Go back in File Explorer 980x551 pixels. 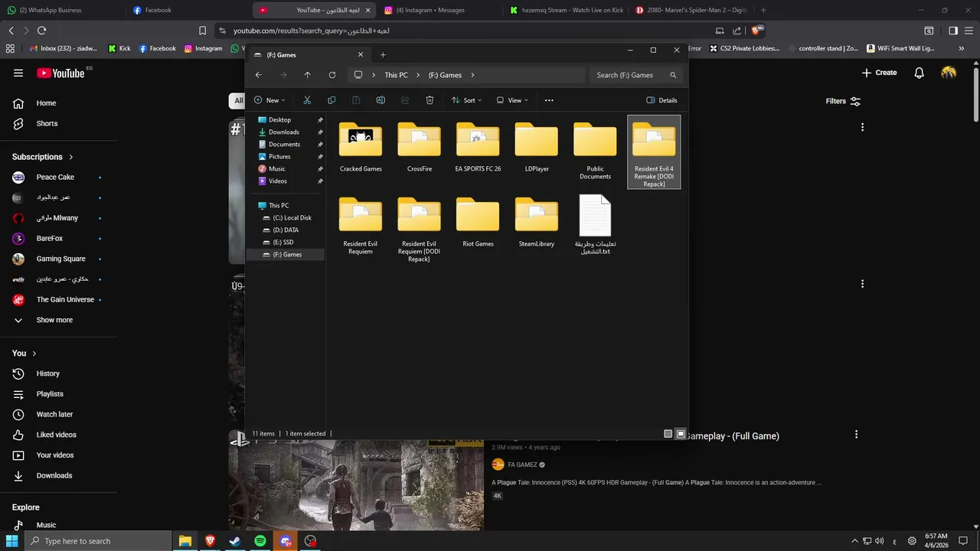tap(259, 75)
